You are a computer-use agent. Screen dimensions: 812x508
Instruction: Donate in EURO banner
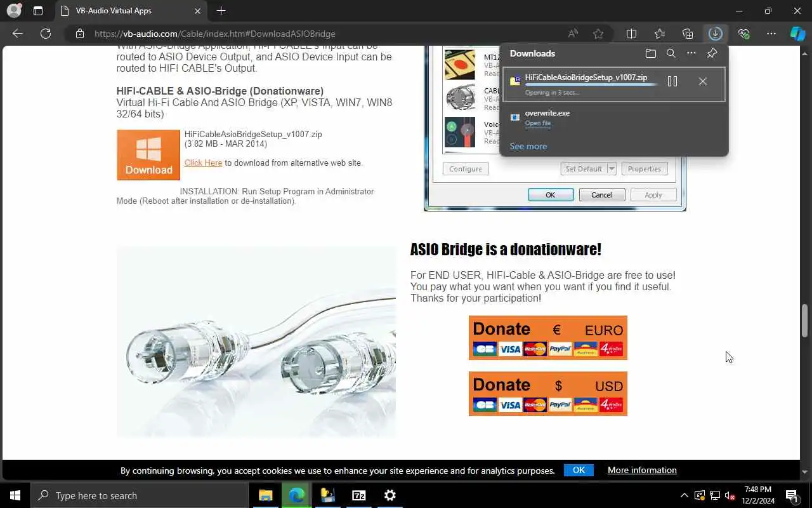(548, 338)
